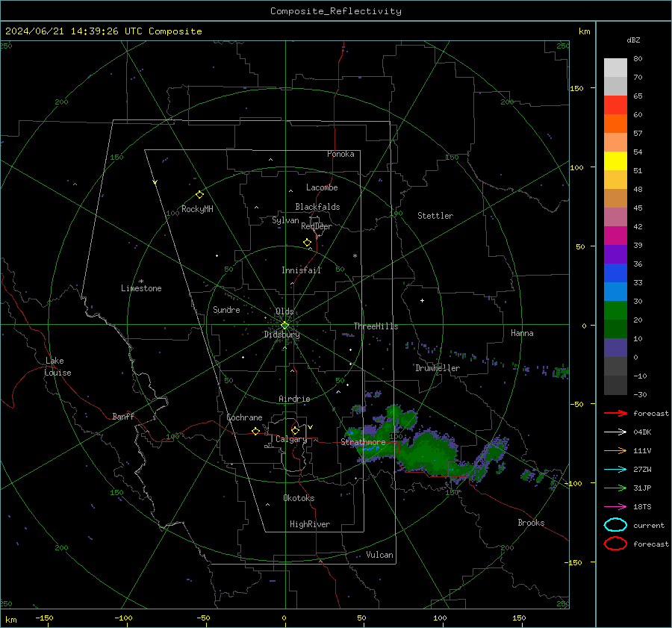This screenshot has width=672, height=628.
Task: Click the 'dBZ' legend heading
Action: pos(633,40)
